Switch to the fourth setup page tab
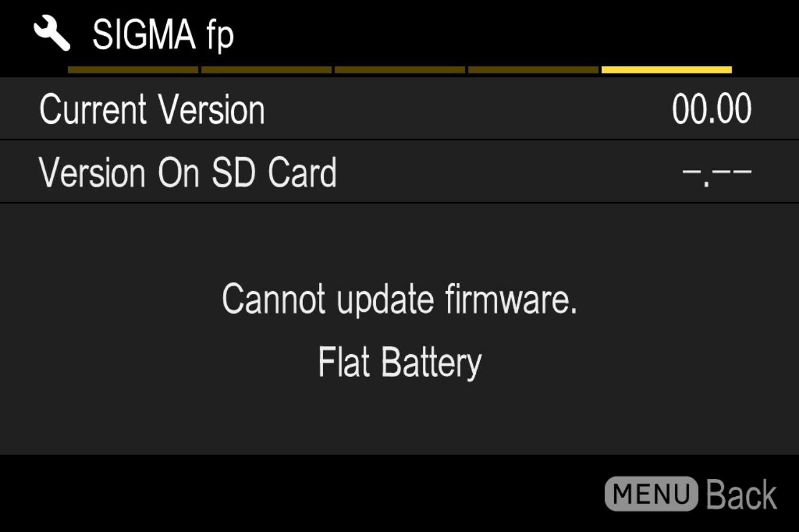799x532 pixels. point(533,70)
